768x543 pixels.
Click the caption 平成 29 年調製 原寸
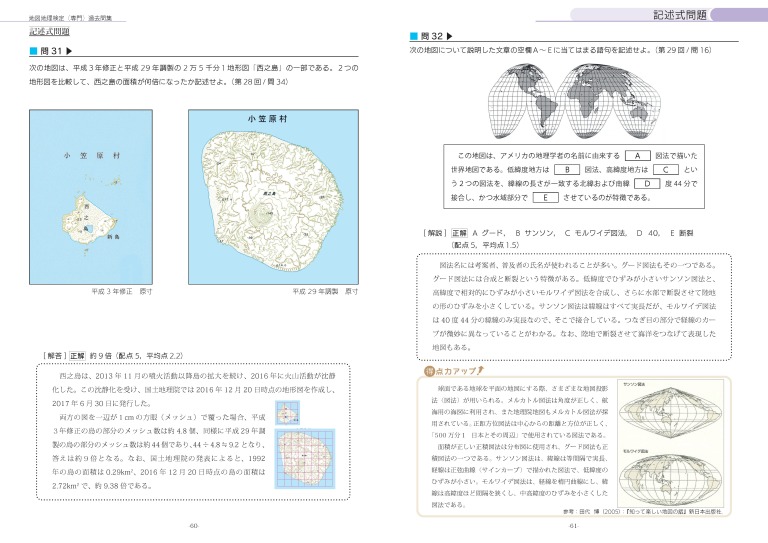click(325, 291)
